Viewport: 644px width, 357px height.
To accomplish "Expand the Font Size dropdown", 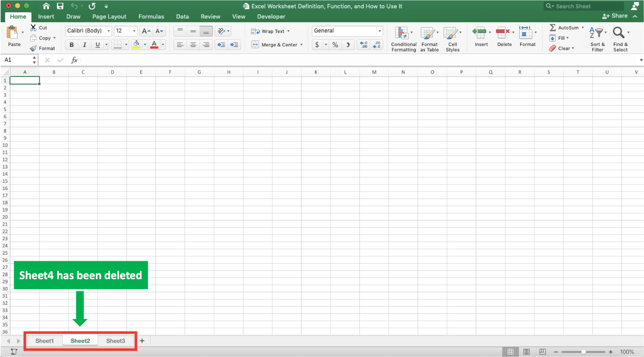I will tap(134, 31).
